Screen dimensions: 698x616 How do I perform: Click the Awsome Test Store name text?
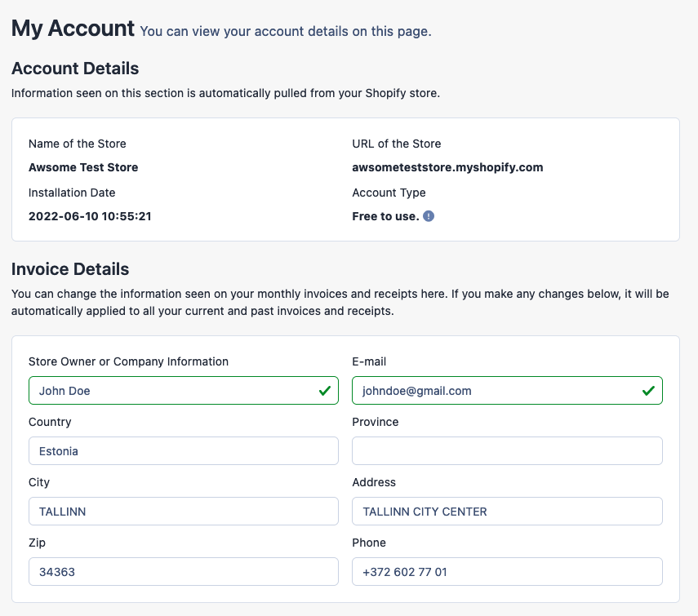[x=83, y=167]
